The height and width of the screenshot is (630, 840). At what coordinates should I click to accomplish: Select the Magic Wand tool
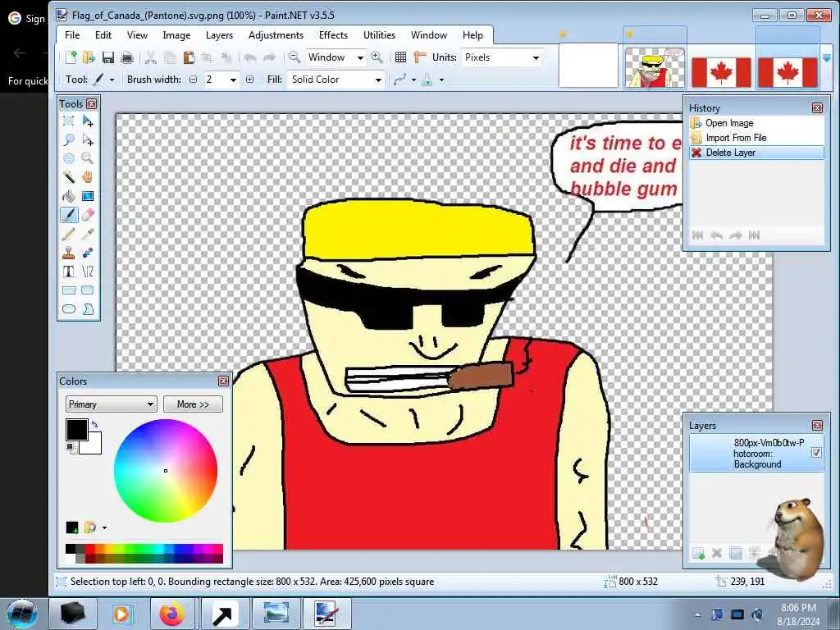click(69, 177)
